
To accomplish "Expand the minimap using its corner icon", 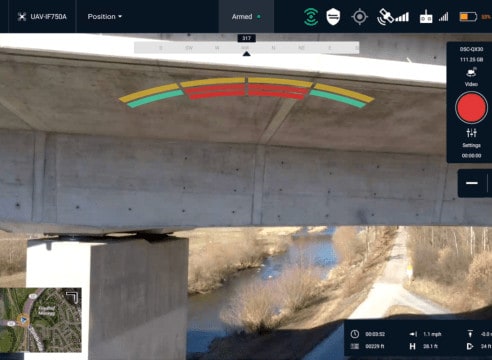I will (x=72, y=297).
